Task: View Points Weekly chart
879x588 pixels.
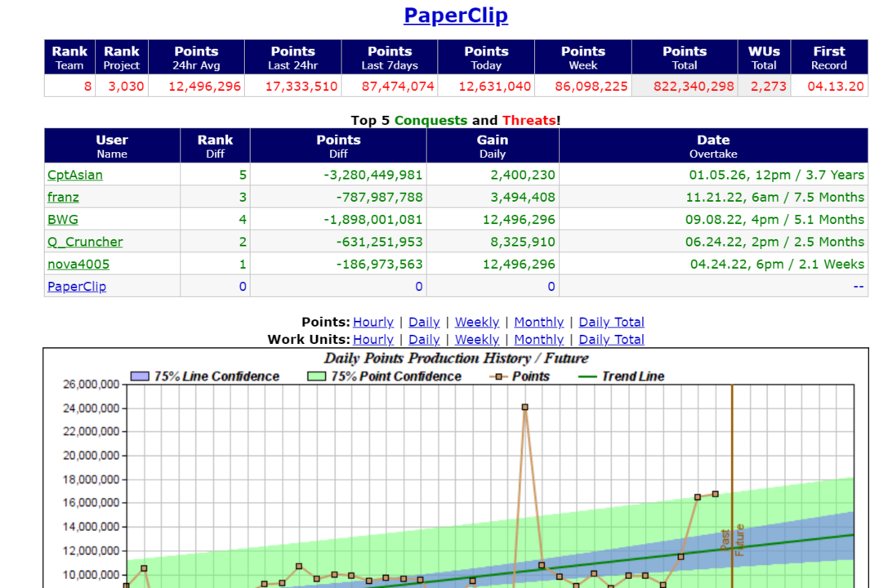Action: point(476,322)
